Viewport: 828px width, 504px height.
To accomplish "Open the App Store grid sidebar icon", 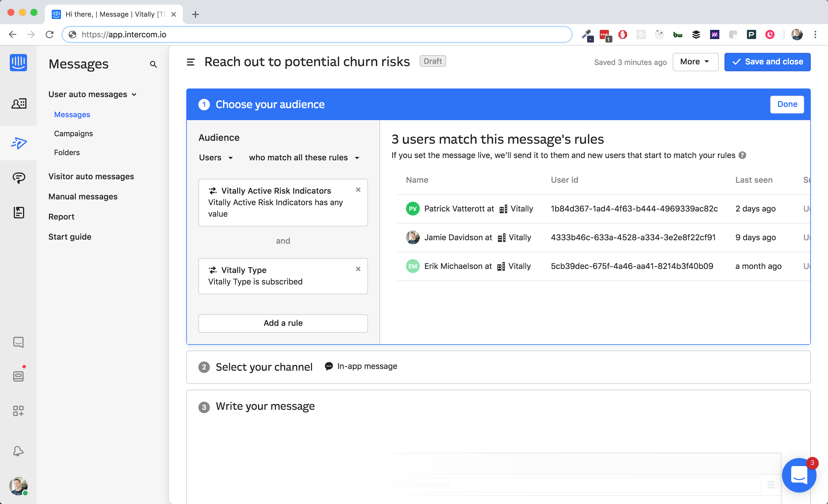I will point(18,411).
